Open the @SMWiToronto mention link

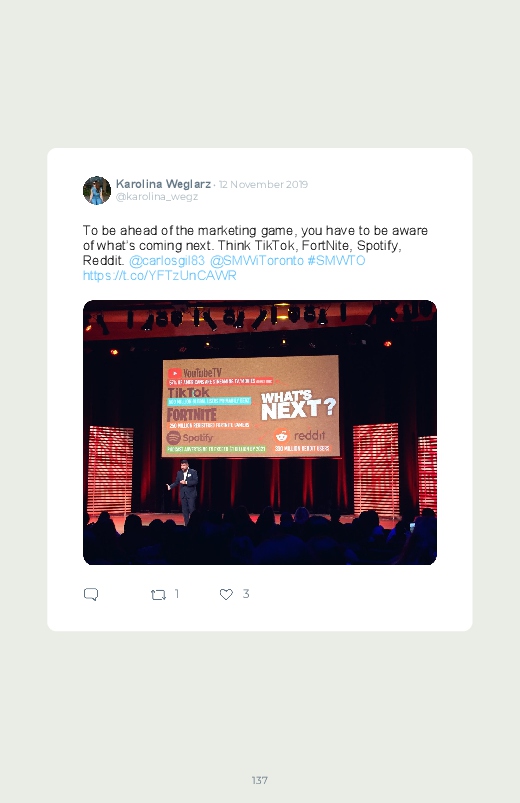coord(257,261)
